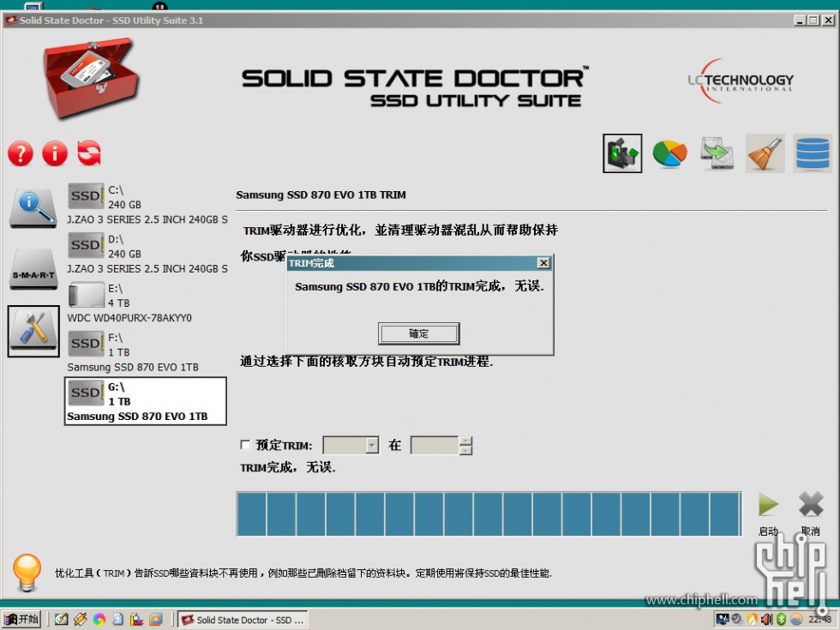Open the TRIM optimizer tool icon

(x=622, y=153)
